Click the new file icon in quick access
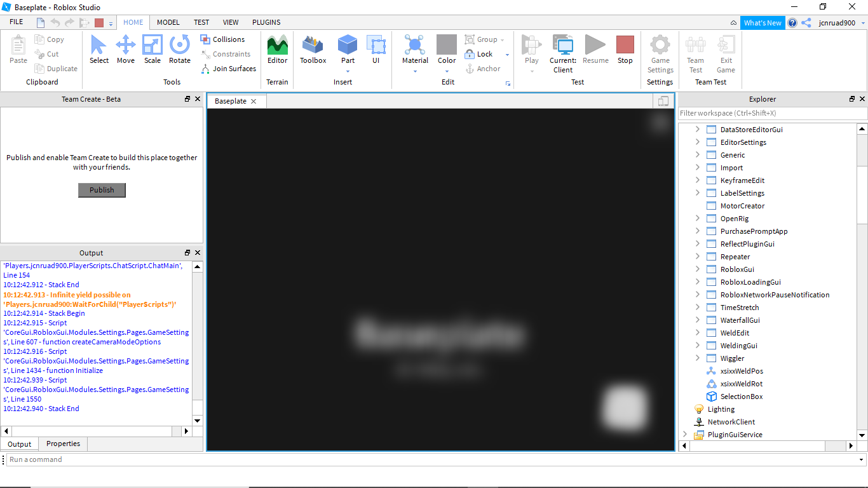The image size is (868, 488). [41, 23]
